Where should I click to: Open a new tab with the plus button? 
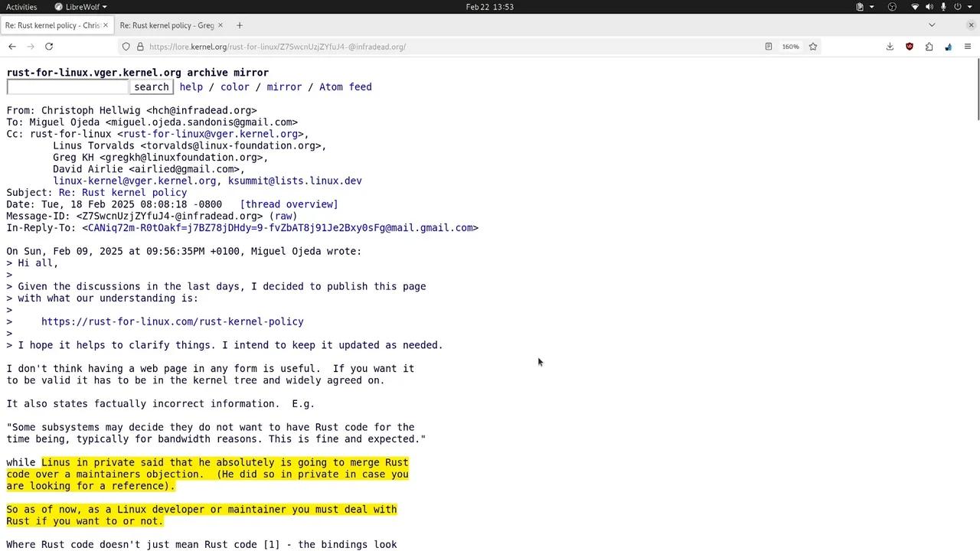point(240,25)
